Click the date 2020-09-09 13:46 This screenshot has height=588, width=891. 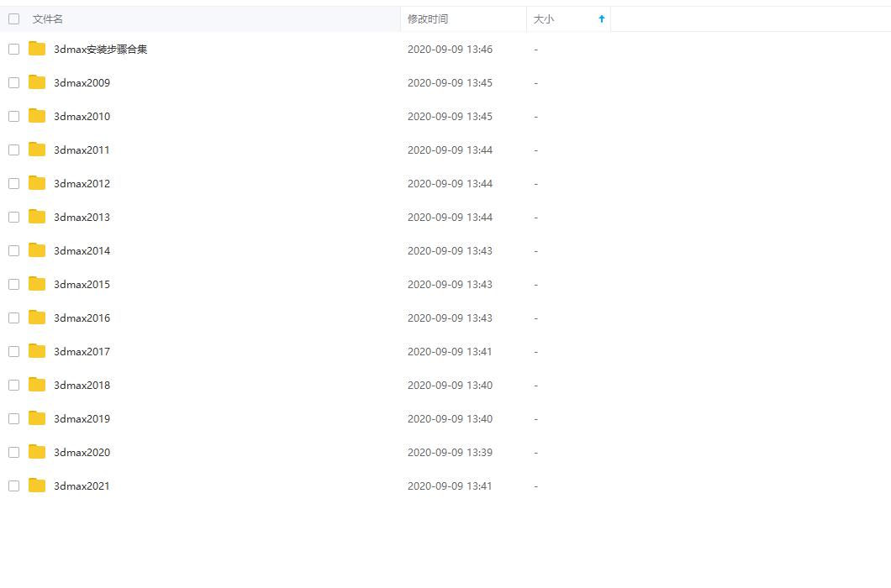coord(450,50)
